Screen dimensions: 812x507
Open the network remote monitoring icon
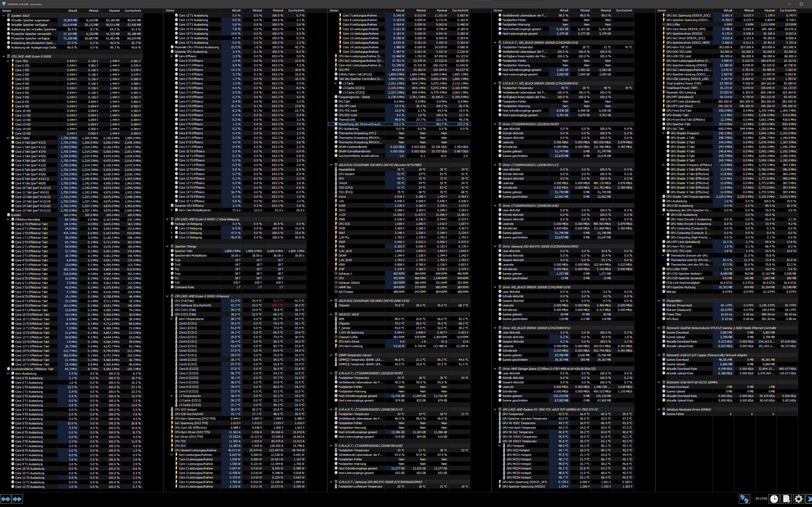point(744,499)
